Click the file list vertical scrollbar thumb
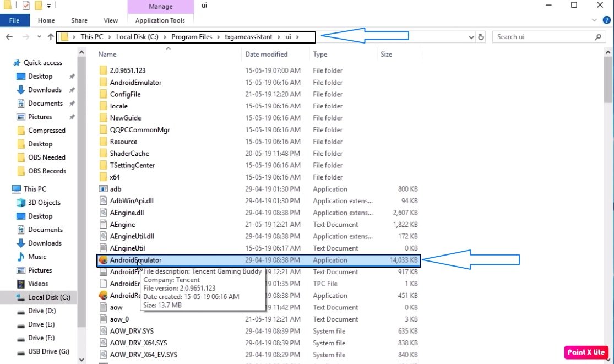614x364 pixels. 608,79
